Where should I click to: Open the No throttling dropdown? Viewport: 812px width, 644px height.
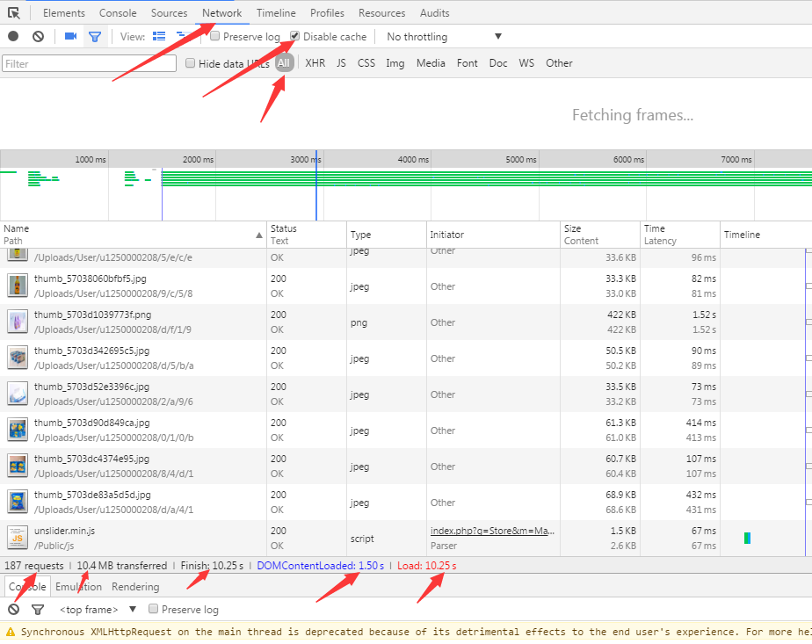point(445,36)
